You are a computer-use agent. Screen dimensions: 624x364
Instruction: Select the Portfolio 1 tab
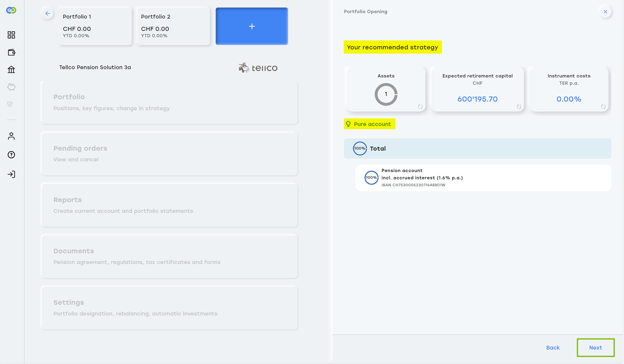pyautogui.click(x=96, y=26)
